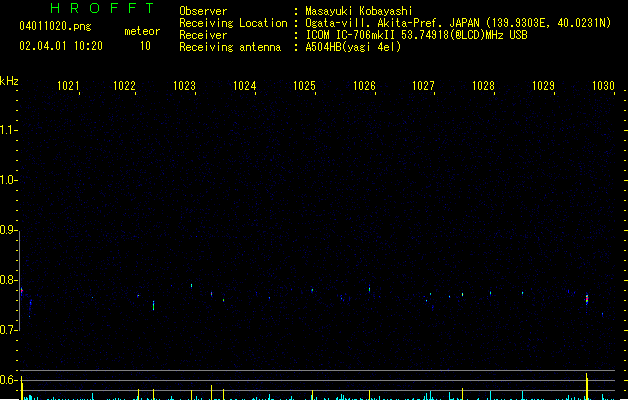
Task: Click the Receiving antenna label
Action: 230,47
